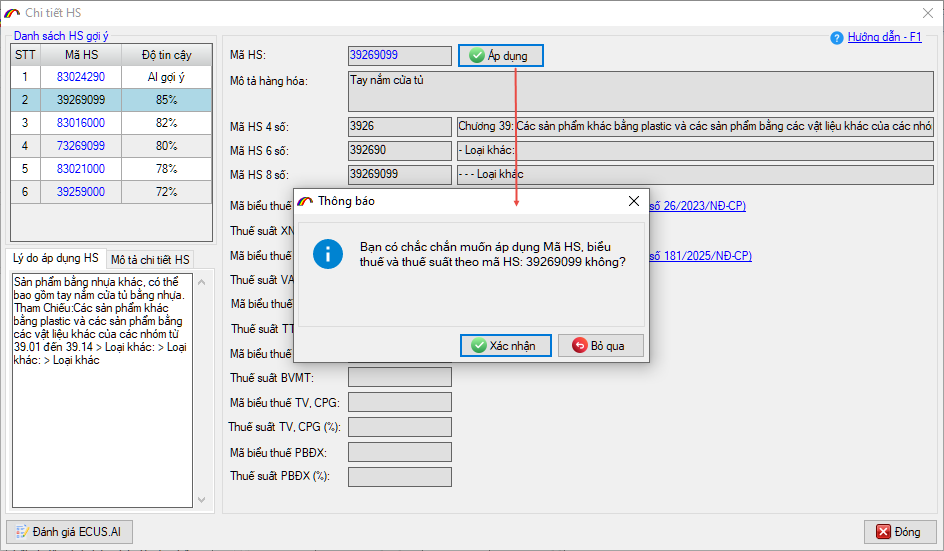944x551 pixels.
Task: Click the blue information icon in dialog
Action: (328, 254)
